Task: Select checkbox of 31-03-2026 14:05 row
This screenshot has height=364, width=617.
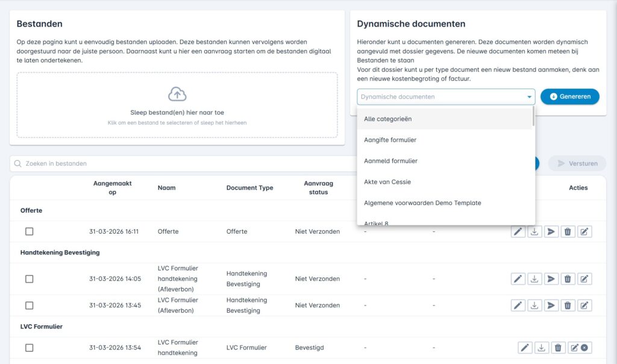Action: [30, 279]
